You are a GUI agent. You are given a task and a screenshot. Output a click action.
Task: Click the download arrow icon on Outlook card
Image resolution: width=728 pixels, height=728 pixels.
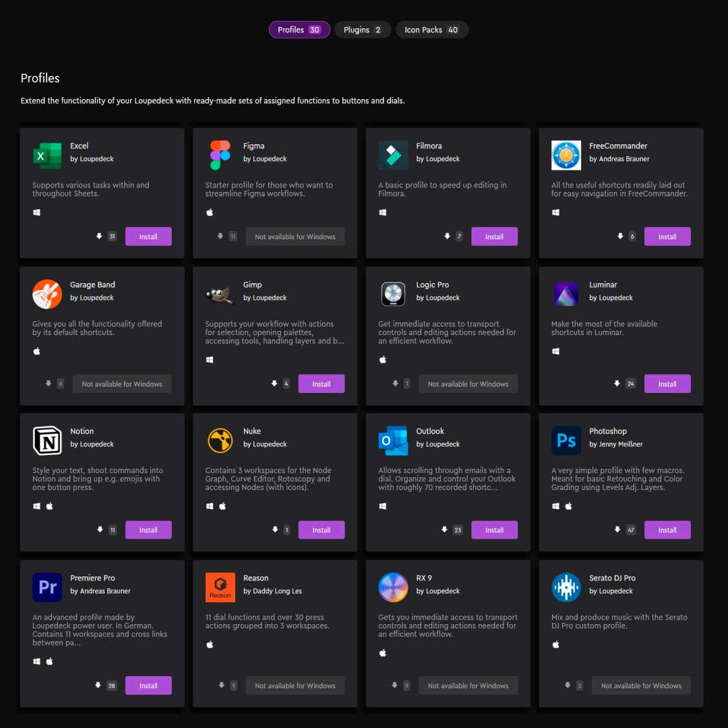(x=444, y=530)
